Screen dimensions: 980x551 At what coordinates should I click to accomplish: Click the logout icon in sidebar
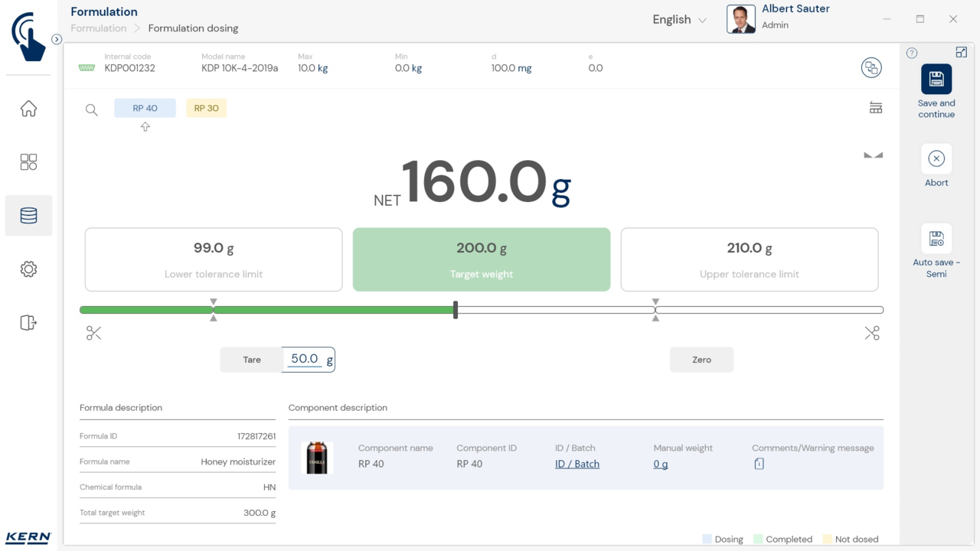point(28,323)
